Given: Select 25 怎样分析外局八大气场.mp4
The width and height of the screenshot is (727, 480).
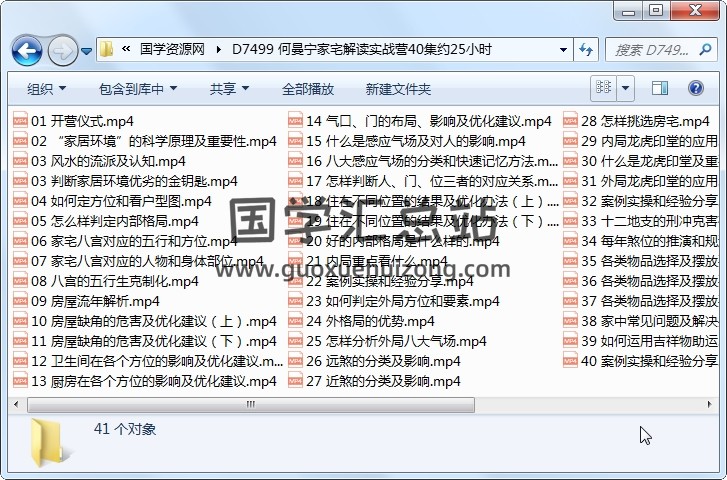Looking at the screenshot, I should tap(387, 341).
